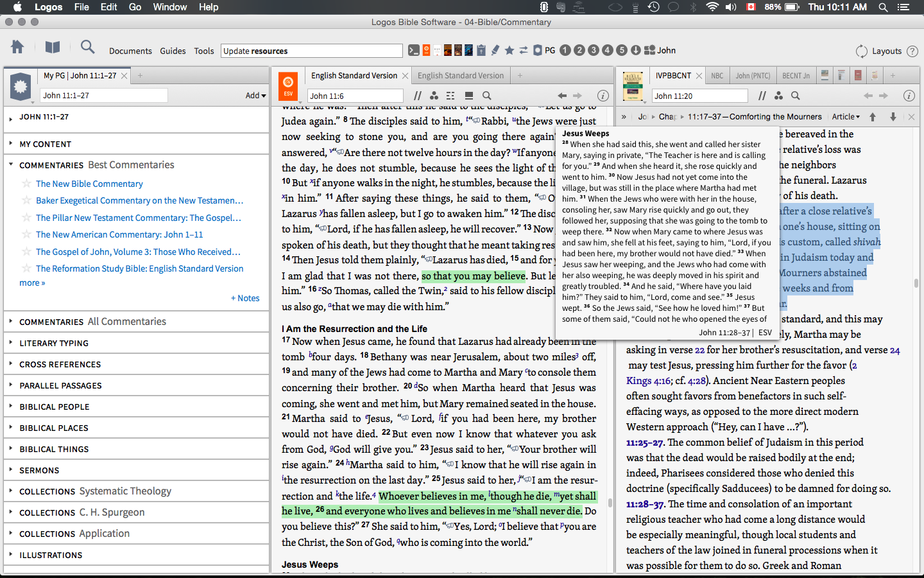The width and height of the screenshot is (924, 578).
Task: Click the download arrow shortcut icon
Action: point(636,50)
